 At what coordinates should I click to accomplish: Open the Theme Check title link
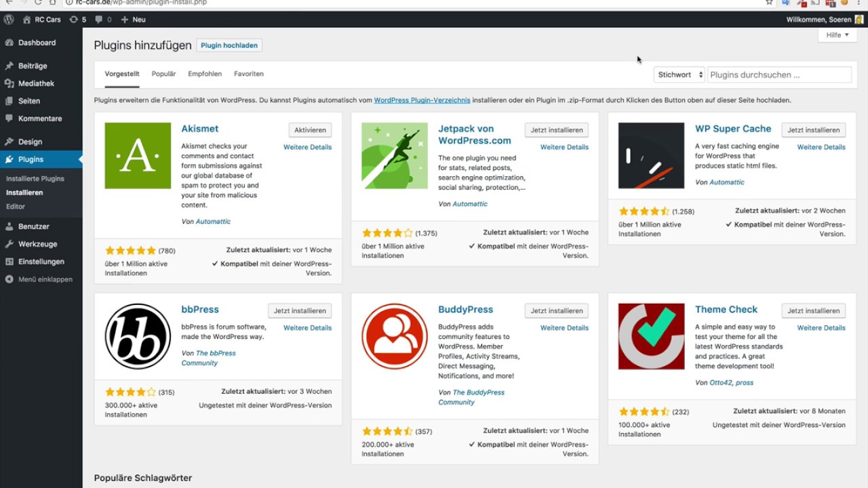726,310
